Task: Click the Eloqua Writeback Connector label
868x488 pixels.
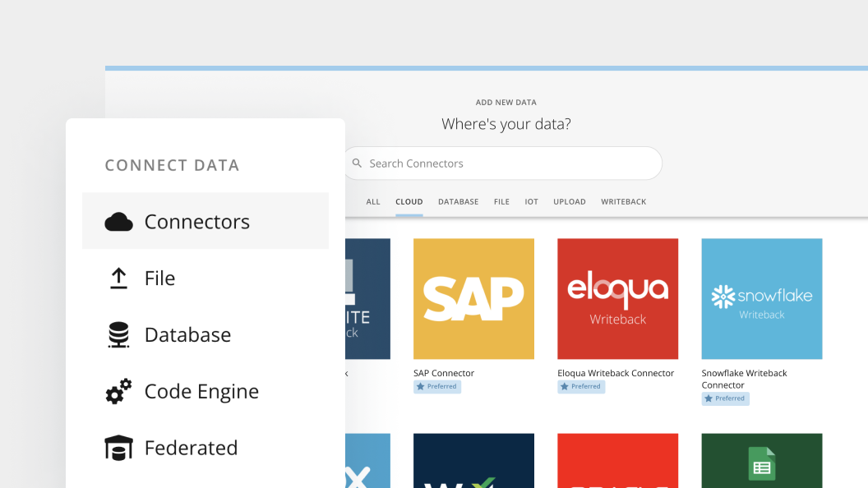Action: (616, 374)
